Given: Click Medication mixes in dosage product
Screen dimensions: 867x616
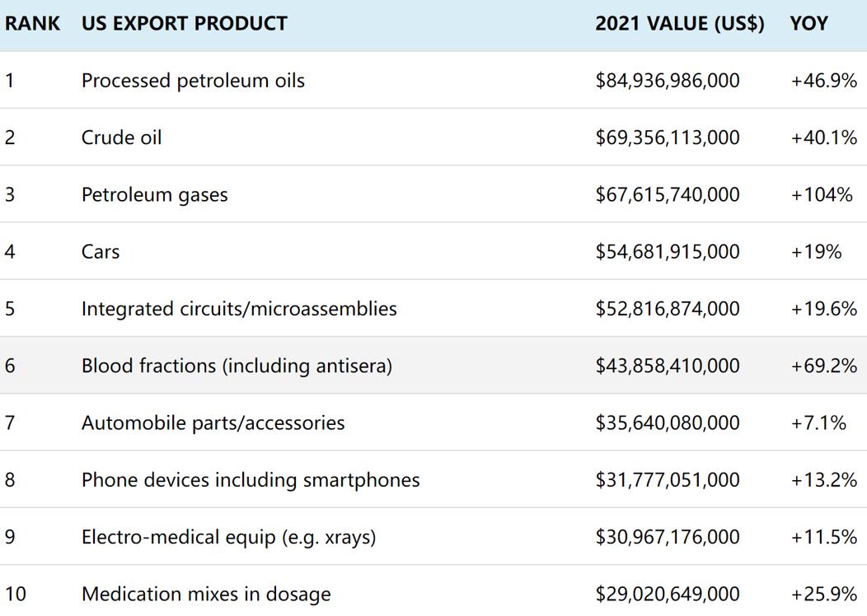Looking at the screenshot, I should point(206,595).
